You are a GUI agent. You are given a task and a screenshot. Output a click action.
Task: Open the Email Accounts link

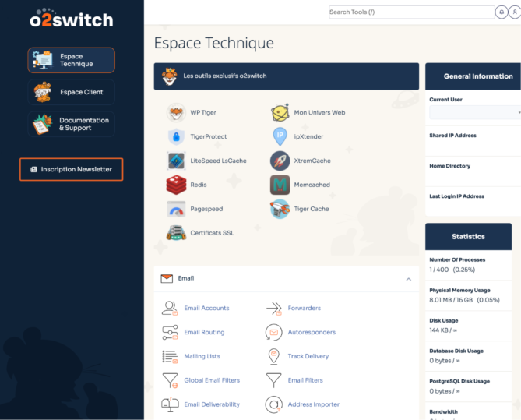(206, 309)
